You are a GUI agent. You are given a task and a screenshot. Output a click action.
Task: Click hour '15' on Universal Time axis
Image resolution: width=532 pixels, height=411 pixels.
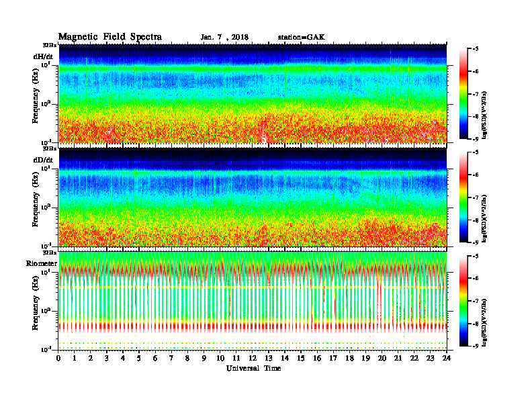tap(301, 359)
